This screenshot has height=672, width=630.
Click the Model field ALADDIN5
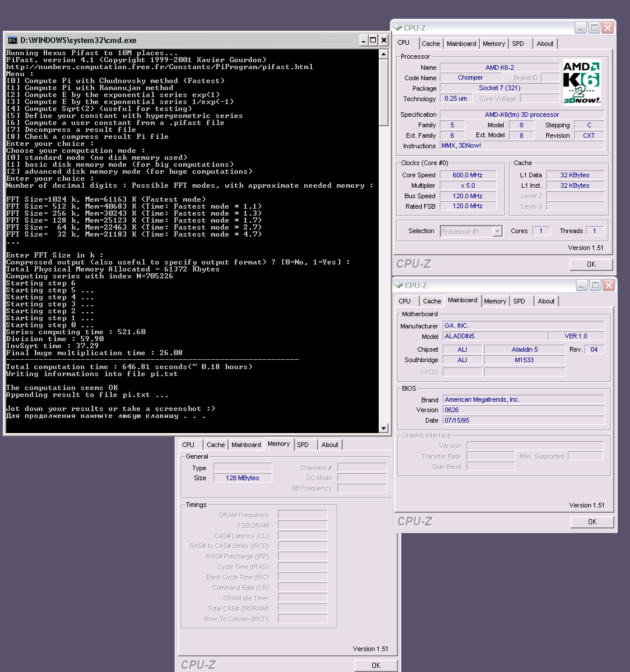tap(494, 336)
